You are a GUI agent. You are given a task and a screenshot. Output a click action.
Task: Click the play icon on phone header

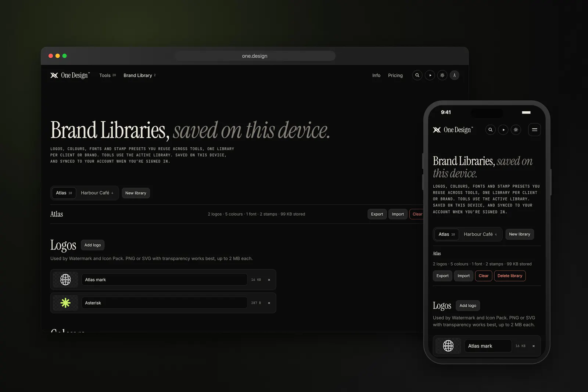[x=503, y=130]
